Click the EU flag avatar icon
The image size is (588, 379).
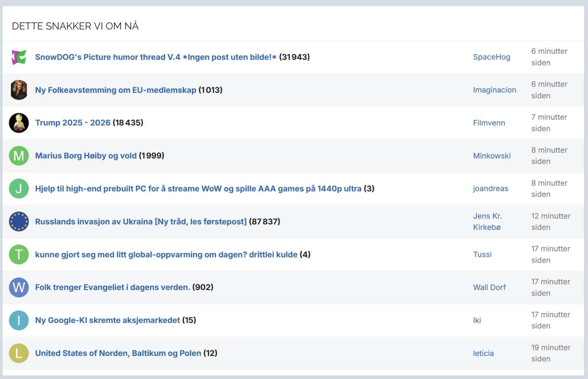[19, 221]
